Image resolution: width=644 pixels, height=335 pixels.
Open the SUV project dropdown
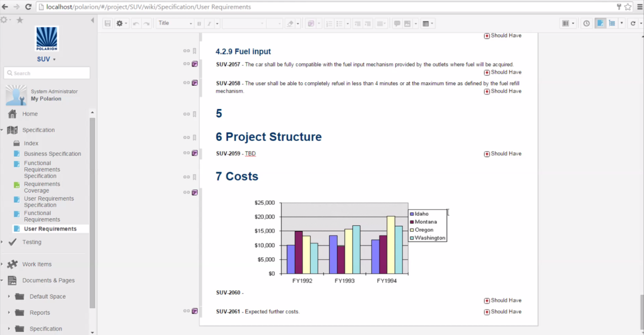[46, 59]
